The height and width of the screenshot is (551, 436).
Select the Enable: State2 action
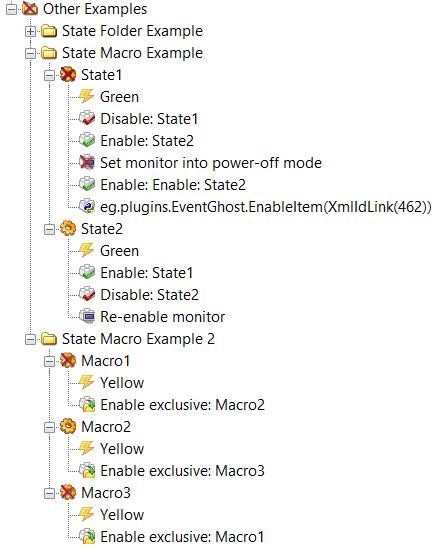click(147, 141)
